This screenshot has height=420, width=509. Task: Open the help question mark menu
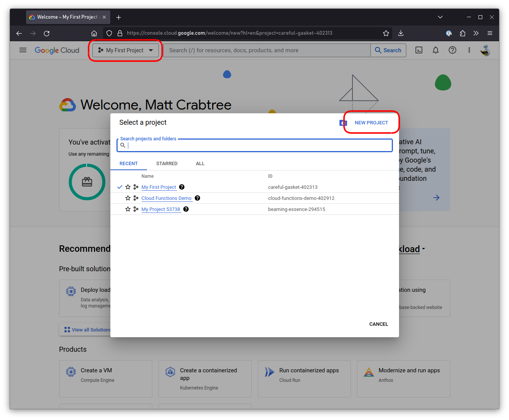452,50
